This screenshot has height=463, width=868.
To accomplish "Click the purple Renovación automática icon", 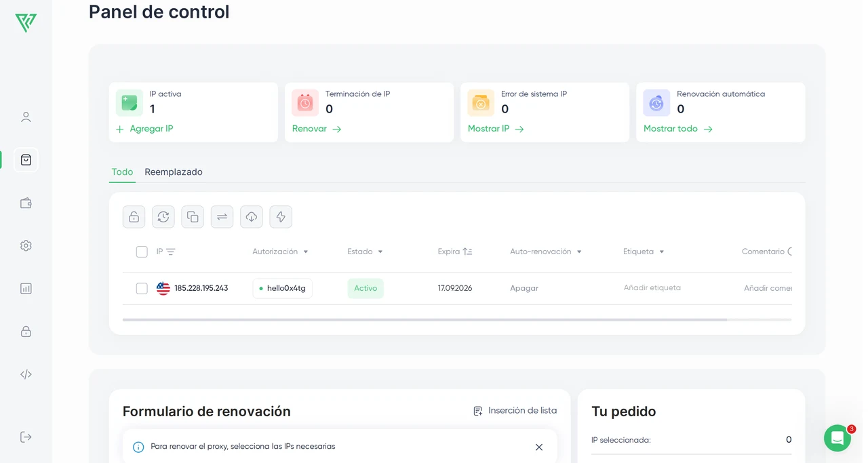I will point(656,103).
